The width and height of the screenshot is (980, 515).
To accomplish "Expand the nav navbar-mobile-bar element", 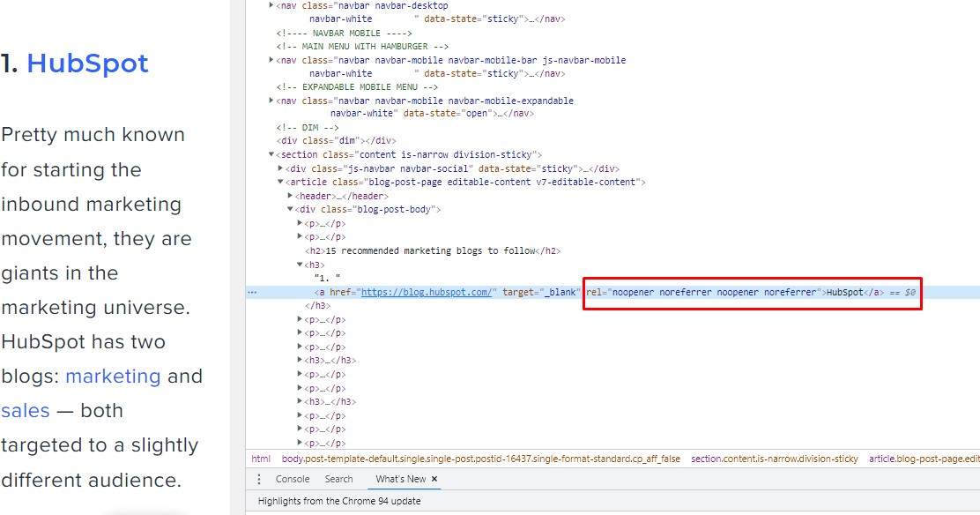I will pos(271,60).
